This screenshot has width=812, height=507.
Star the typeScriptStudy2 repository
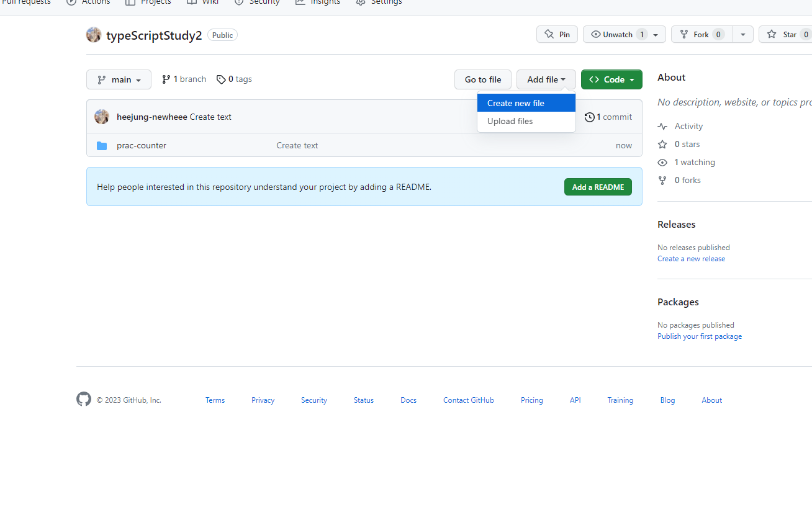click(785, 34)
